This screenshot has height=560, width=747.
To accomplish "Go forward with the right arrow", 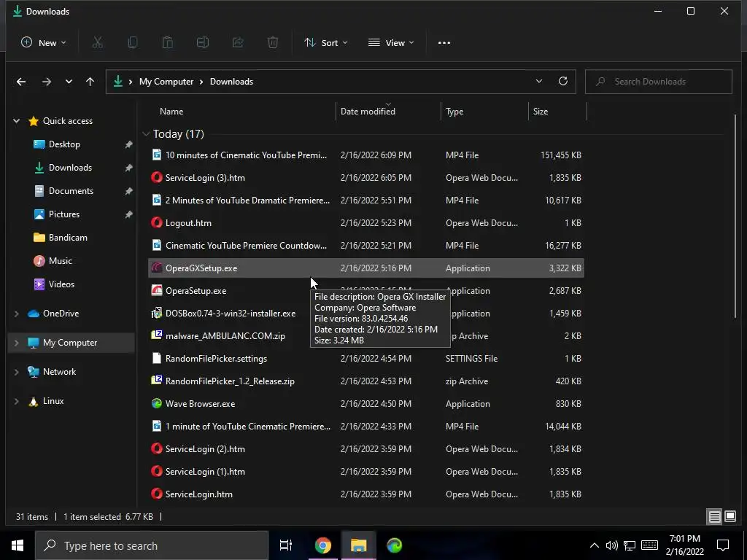I will point(46,82).
